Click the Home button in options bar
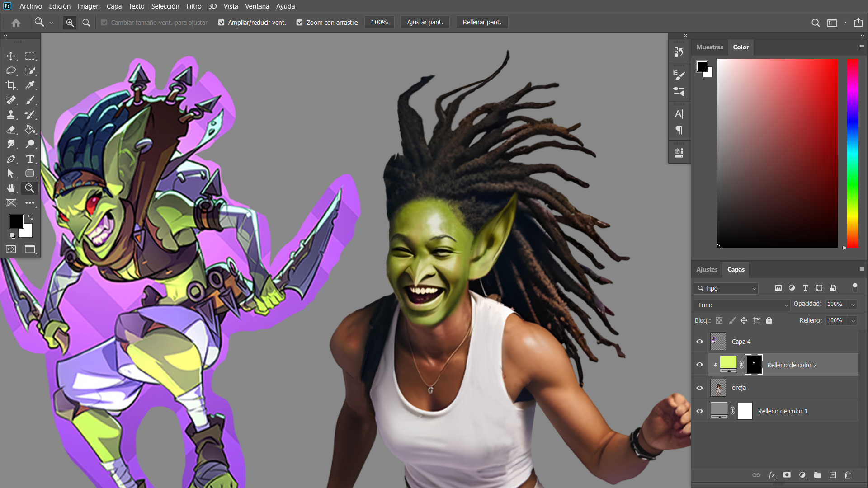 tap(16, 23)
